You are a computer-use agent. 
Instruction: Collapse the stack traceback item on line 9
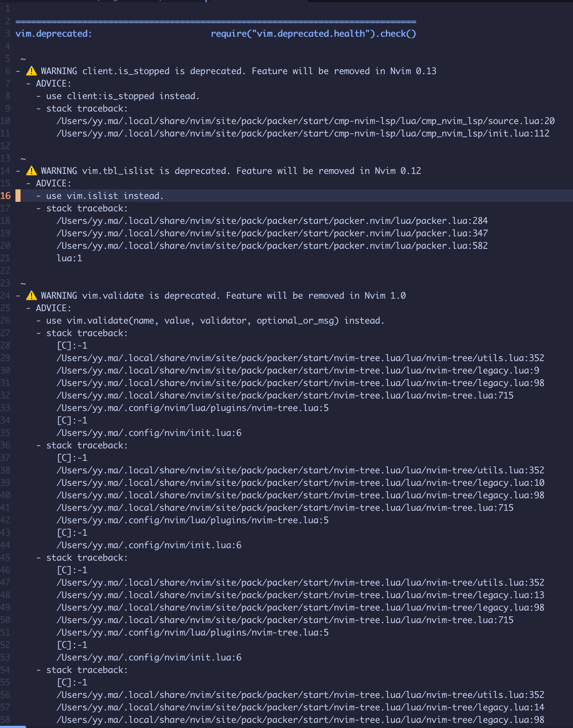coord(87,109)
